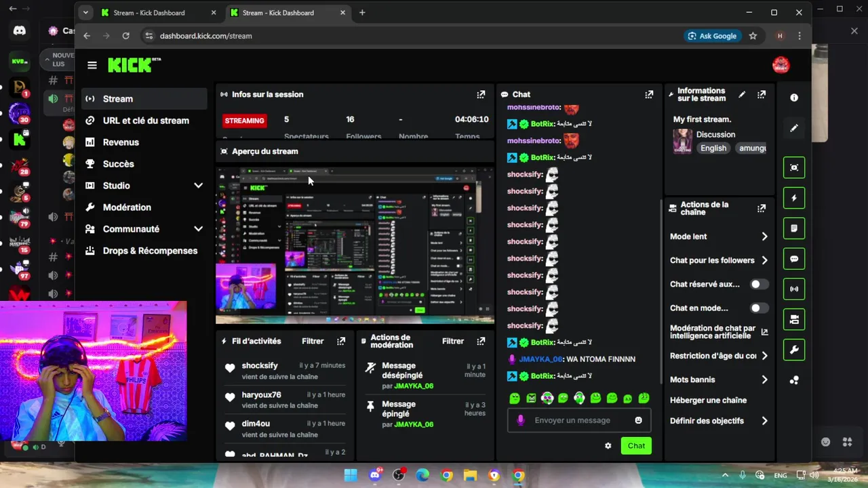
Task: Click the browser address bar URL
Action: (206, 36)
